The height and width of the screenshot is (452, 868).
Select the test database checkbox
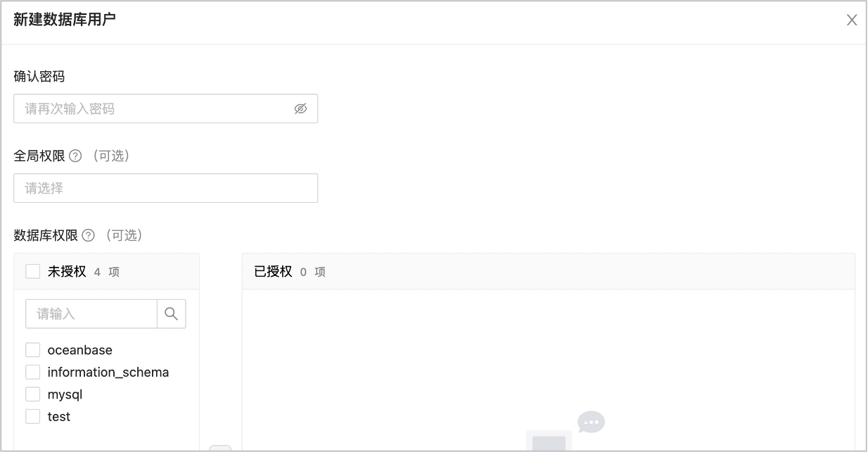[x=32, y=416]
